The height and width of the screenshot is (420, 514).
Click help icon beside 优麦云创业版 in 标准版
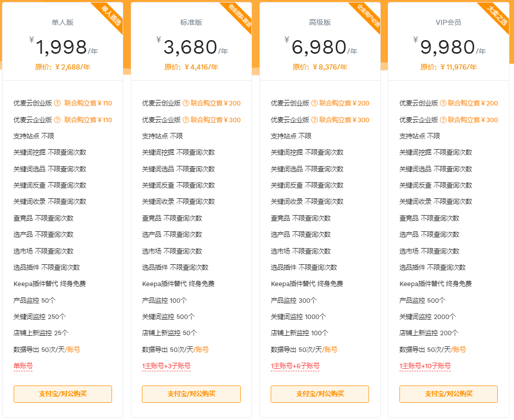click(x=186, y=103)
